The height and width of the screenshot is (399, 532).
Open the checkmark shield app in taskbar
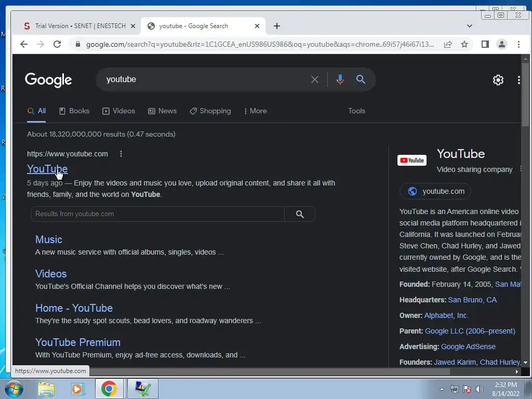coord(142,389)
